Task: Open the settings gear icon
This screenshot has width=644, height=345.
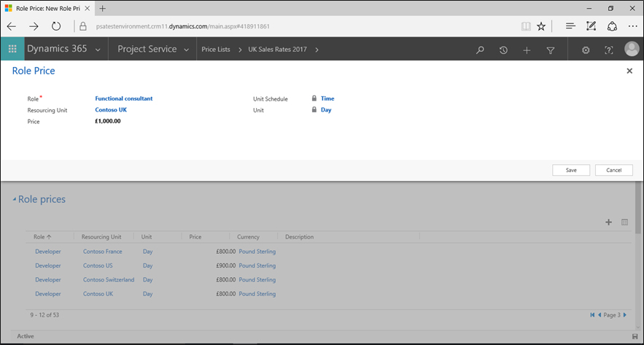Action: (x=586, y=50)
